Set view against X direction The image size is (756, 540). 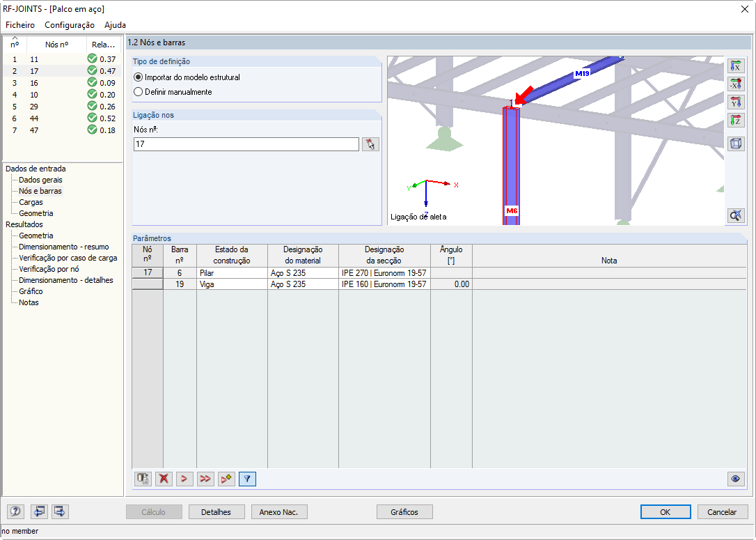(x=735, y=84)
